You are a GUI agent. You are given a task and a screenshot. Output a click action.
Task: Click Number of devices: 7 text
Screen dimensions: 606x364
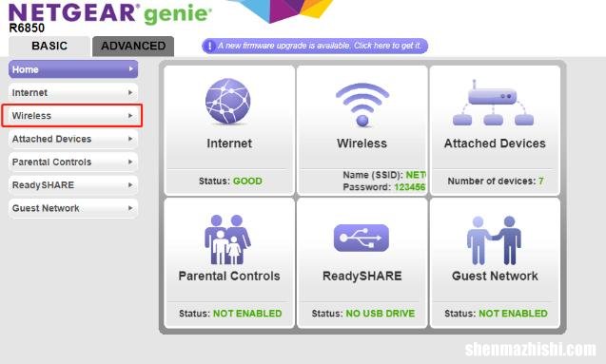point(496,181)
